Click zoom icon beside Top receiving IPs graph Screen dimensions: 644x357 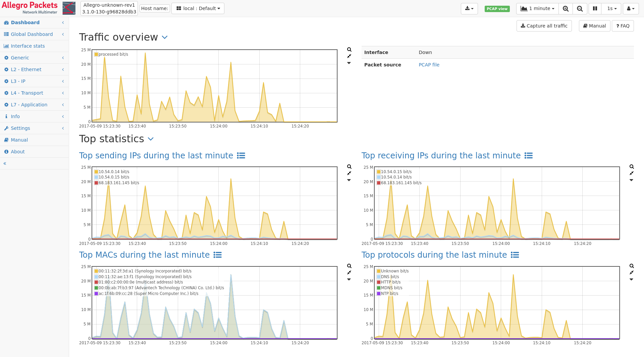pyautogui.click(x=632, y=167)
